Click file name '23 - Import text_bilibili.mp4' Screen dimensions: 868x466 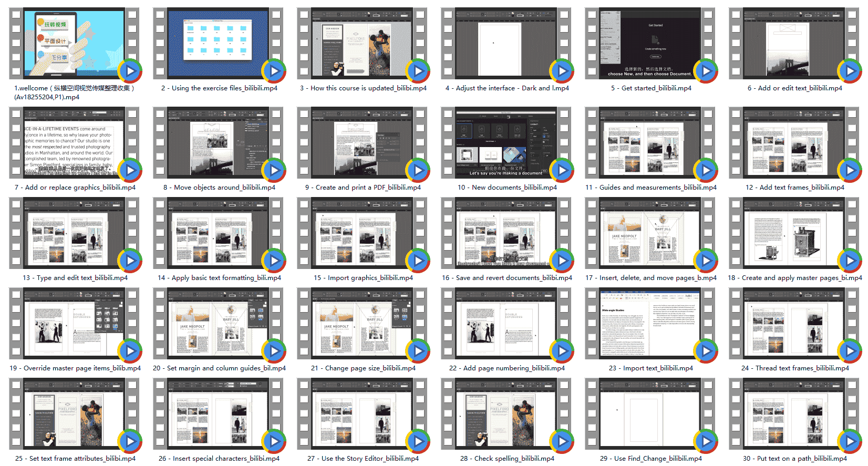651,368
